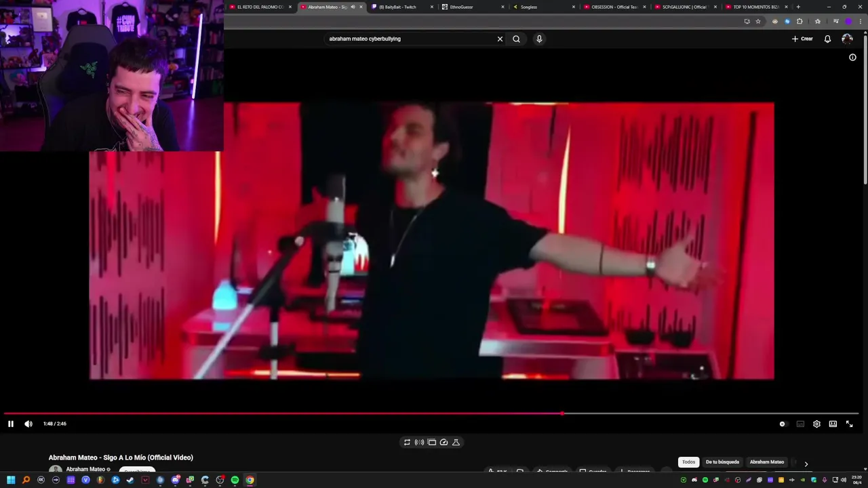Open browser extensions puzzle icon
Viewport: 868px width, 488px height.
click(x=800, y=21)
